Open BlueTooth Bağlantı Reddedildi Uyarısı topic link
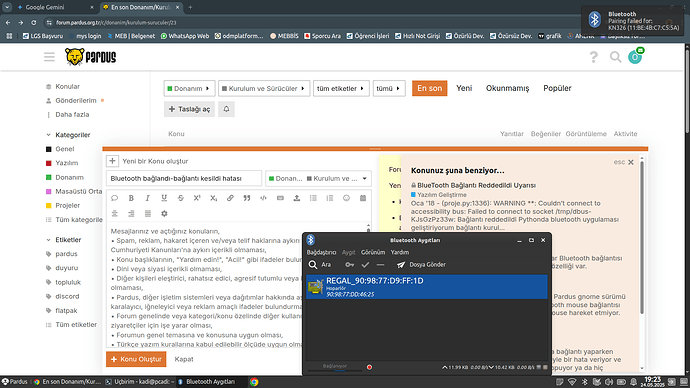This screenshot has height=388, width=690. [x=476, y=186]
